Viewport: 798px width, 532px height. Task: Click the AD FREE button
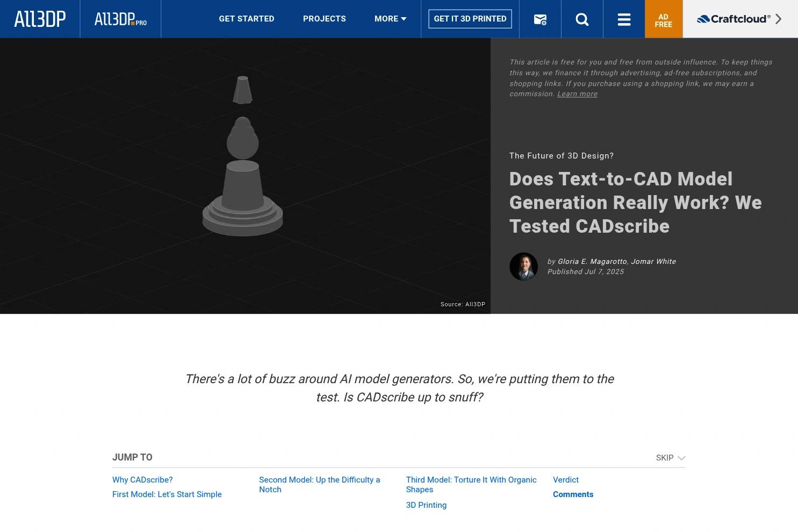pos(664,19)
